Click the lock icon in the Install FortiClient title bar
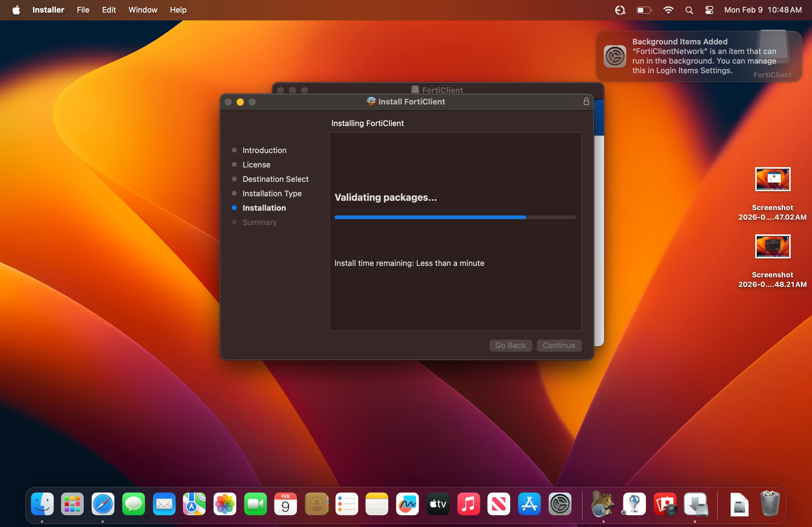Screen dimensions: 812x527 click(586, 101)
